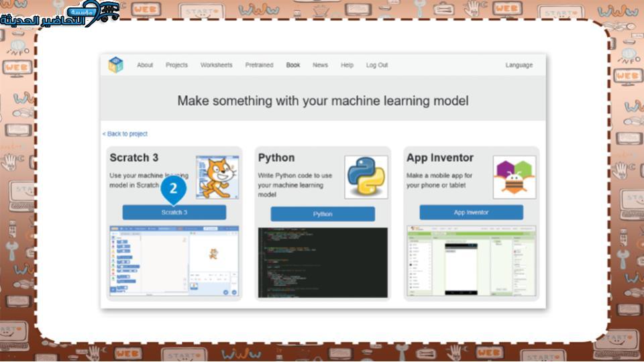
Task: Open the Language selector
Action: [x=519, y=65]
